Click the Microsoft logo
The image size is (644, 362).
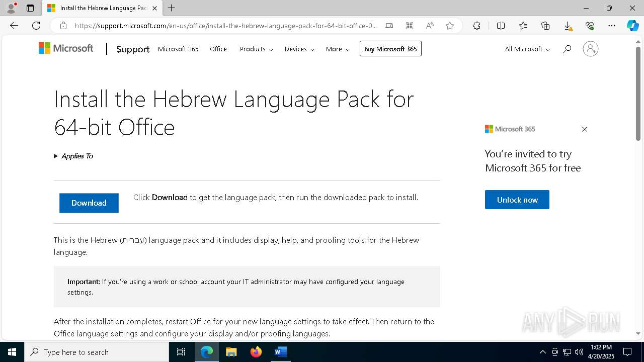pos(66,48)
